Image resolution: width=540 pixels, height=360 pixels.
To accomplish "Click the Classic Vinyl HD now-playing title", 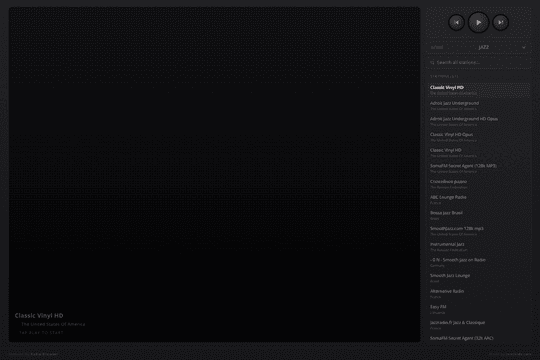I will click(39, 316).
